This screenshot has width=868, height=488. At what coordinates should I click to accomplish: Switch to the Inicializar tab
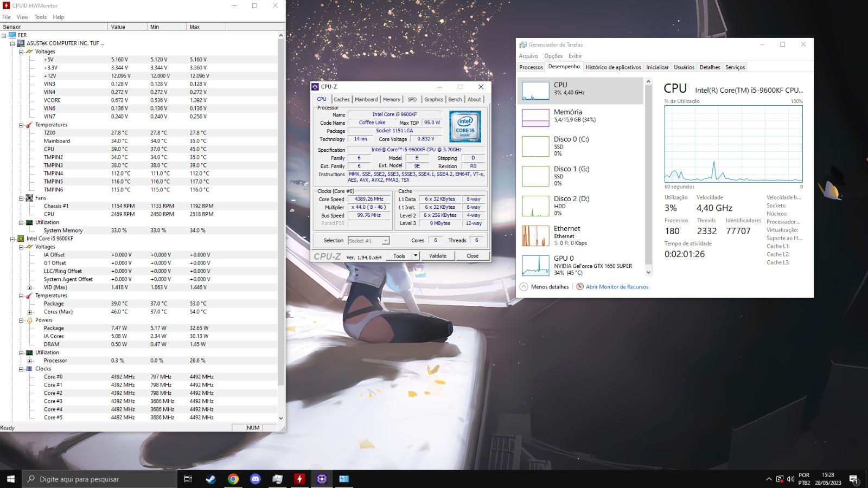tap(658, 67)
